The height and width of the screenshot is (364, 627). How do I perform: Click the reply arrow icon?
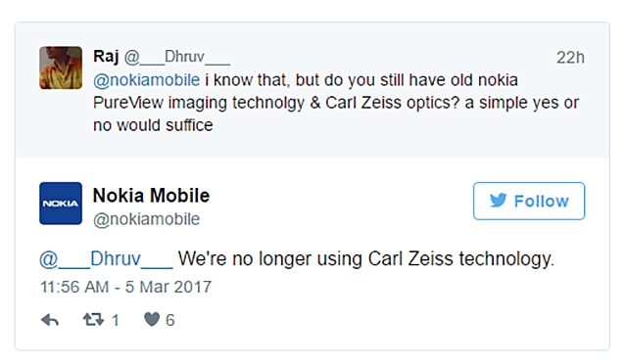(50, 320)
